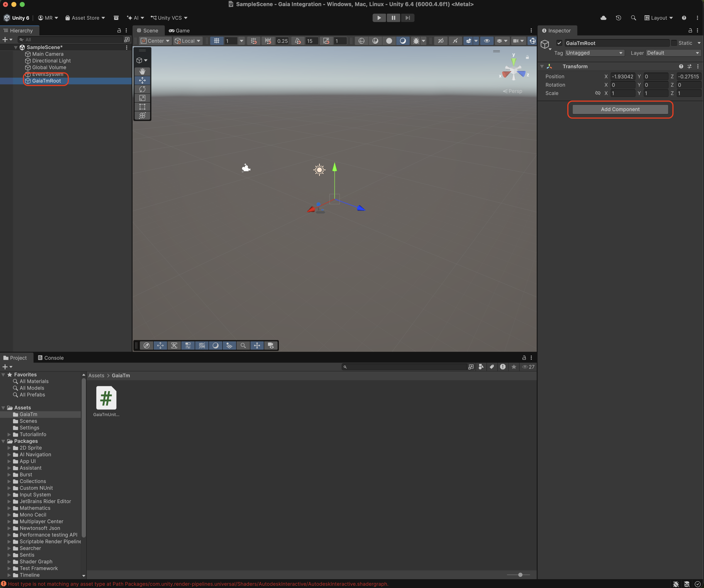Select Directional Light in Hierarchy
This screenshot has width=704, height=588.
51,61
